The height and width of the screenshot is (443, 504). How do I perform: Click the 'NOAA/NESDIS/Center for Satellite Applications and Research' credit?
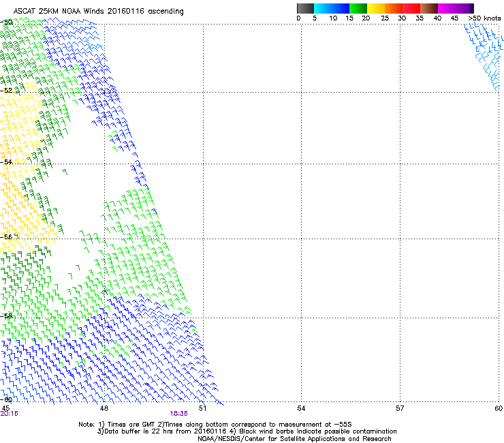(x=294, y=439)
